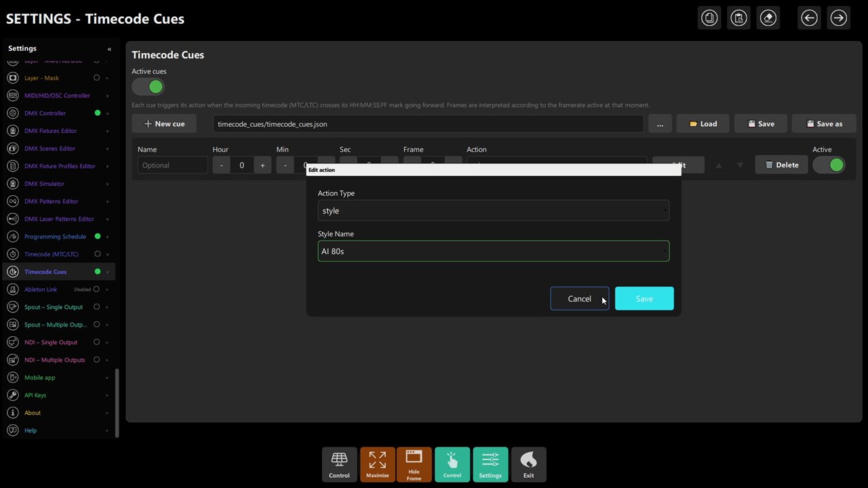Click the copy settings icon in header
868x488 pixels.
(709, 18)
